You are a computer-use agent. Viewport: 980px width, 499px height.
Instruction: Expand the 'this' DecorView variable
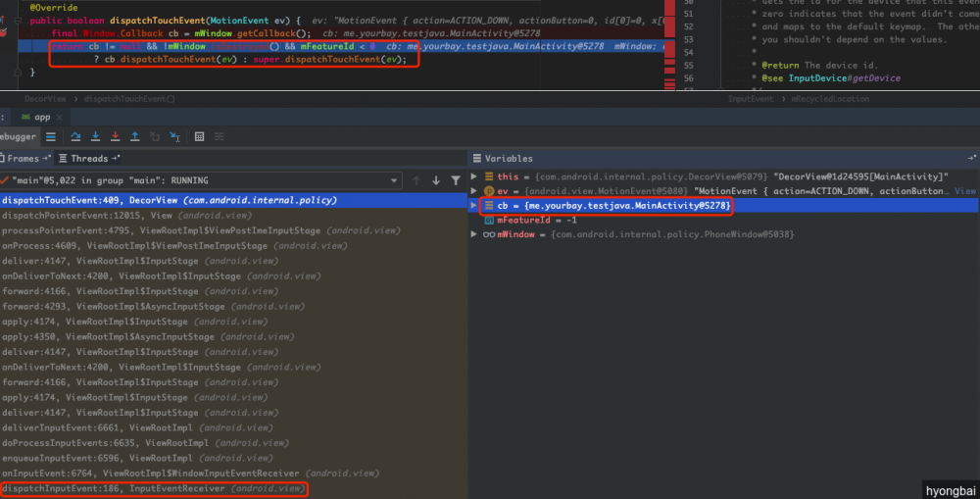point(474,176)
